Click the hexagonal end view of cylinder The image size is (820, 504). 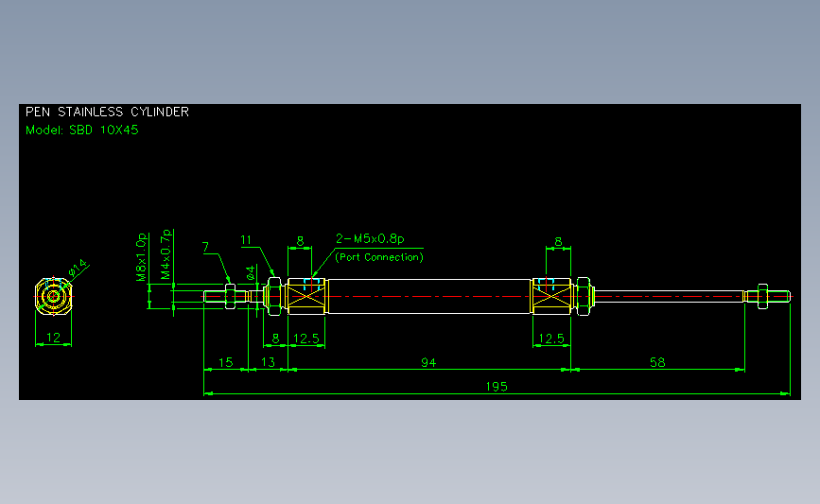click(53, 296)
